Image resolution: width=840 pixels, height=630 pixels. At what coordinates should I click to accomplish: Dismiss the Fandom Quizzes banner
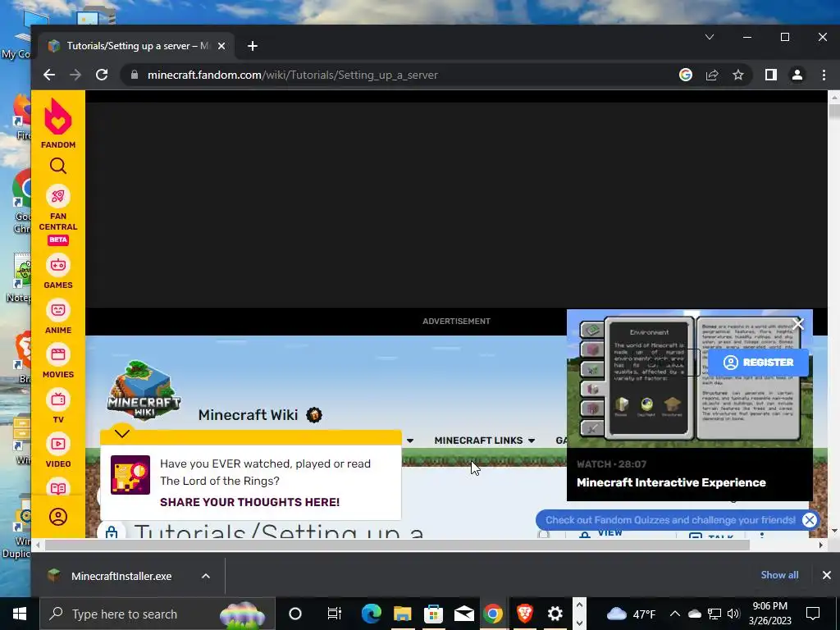tap(810, 519)
